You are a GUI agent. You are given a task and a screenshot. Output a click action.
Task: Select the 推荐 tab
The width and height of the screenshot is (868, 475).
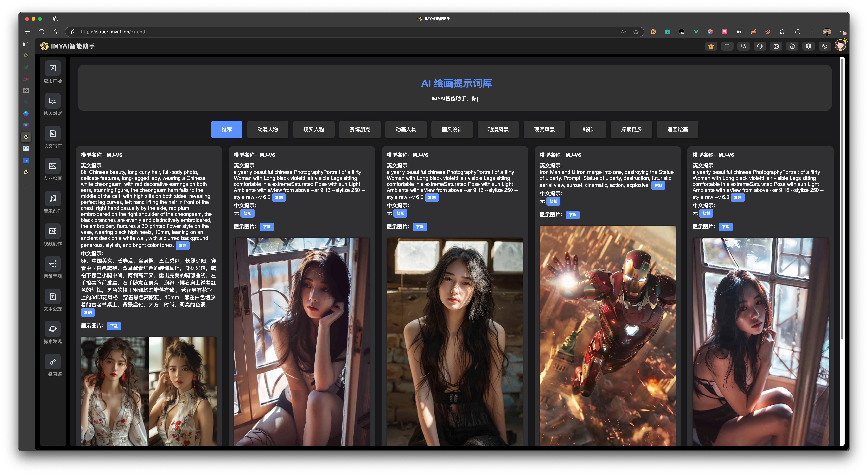pos(226,129)
